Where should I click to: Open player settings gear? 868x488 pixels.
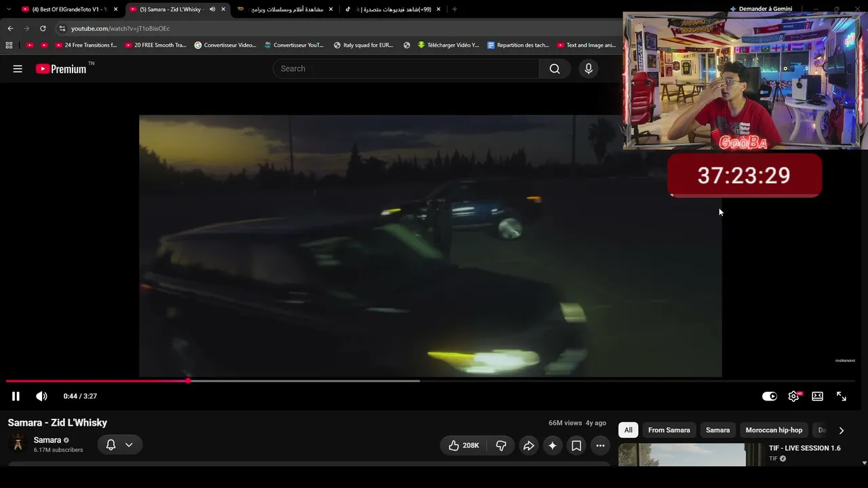point(793,396)
